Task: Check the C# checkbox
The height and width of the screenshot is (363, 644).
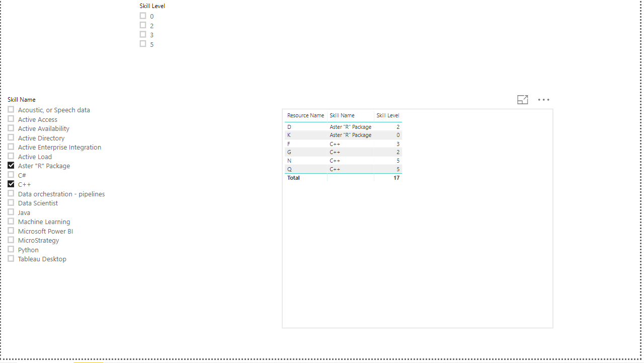Action: [x=11, y=175]
